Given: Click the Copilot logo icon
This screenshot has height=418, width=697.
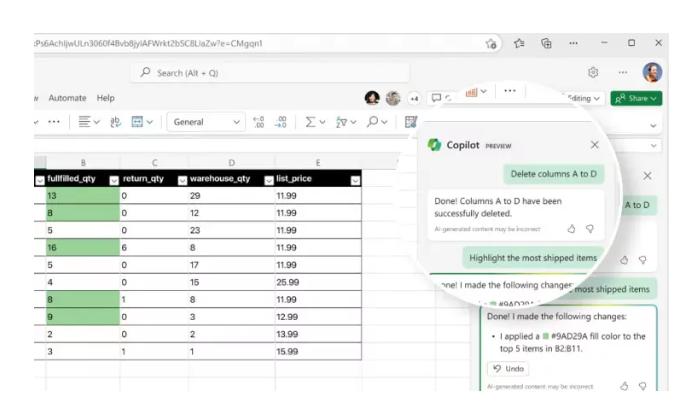Looking at the screenshot, I should 434,145.
